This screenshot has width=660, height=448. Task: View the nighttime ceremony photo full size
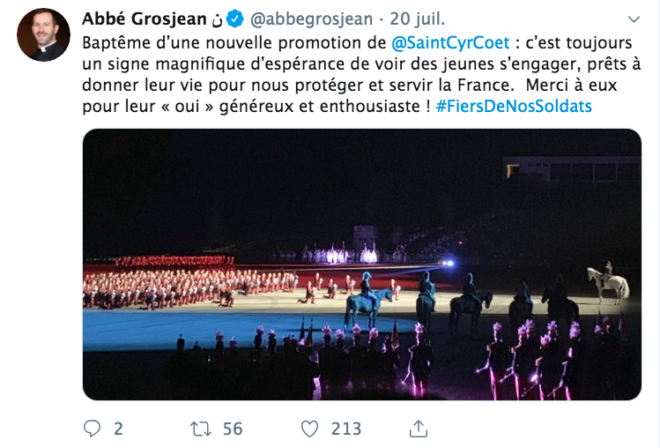362,264
